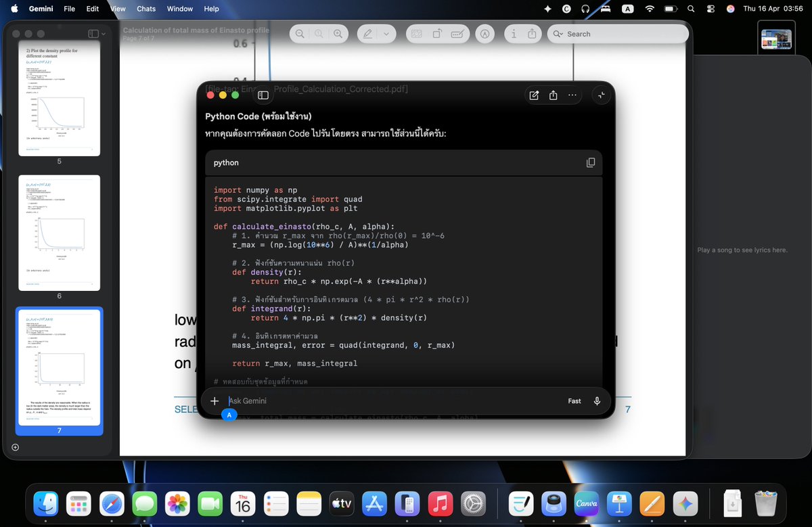Open the Chats menu
This screenshot has width=812, height=527.
coord(146,9)
